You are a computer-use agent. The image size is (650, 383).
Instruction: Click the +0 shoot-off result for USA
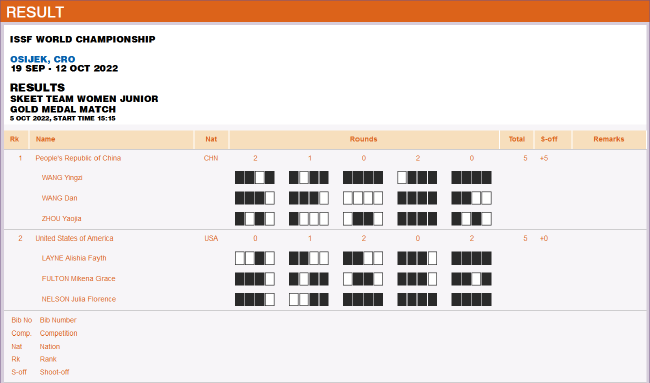[x=544, y=238]
